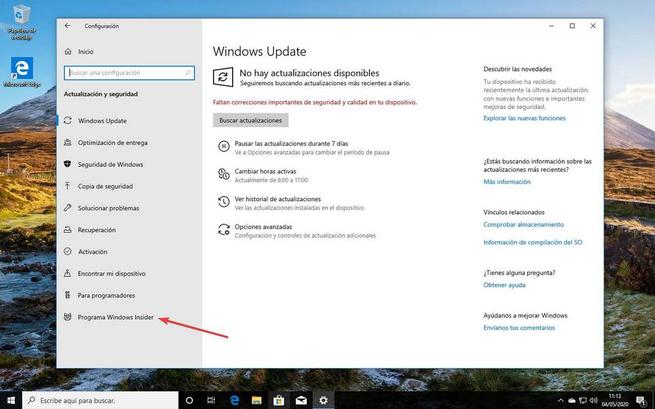Click the Recuperación icon in sidebar

point(67,229)
